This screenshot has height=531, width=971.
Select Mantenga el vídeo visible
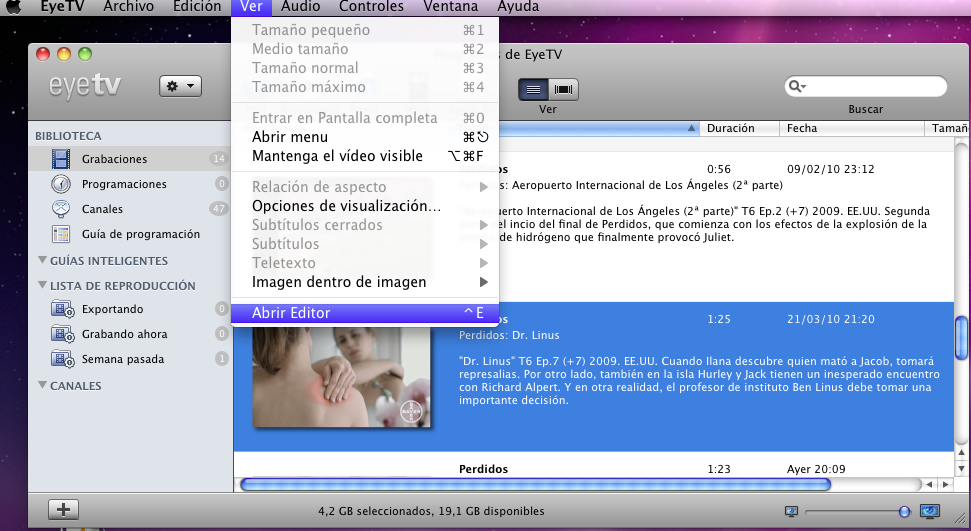pyautogui.click(x=365, y=156)
